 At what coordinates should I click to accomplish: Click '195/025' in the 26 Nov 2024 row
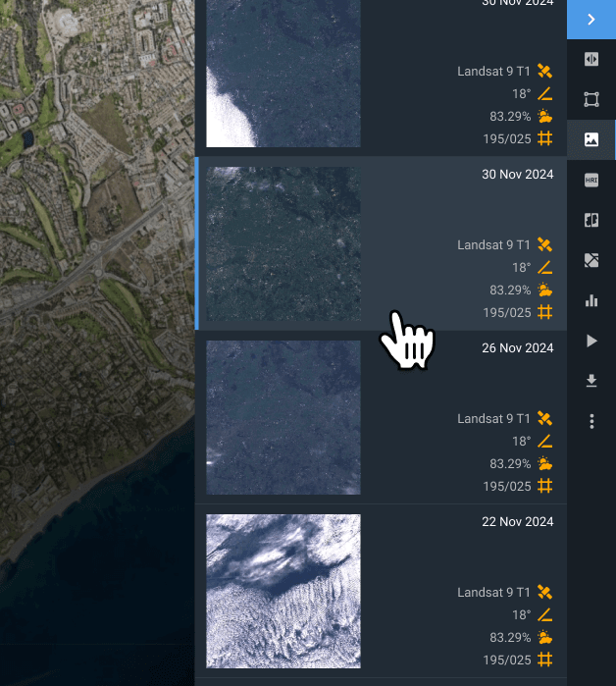point(507,487)
